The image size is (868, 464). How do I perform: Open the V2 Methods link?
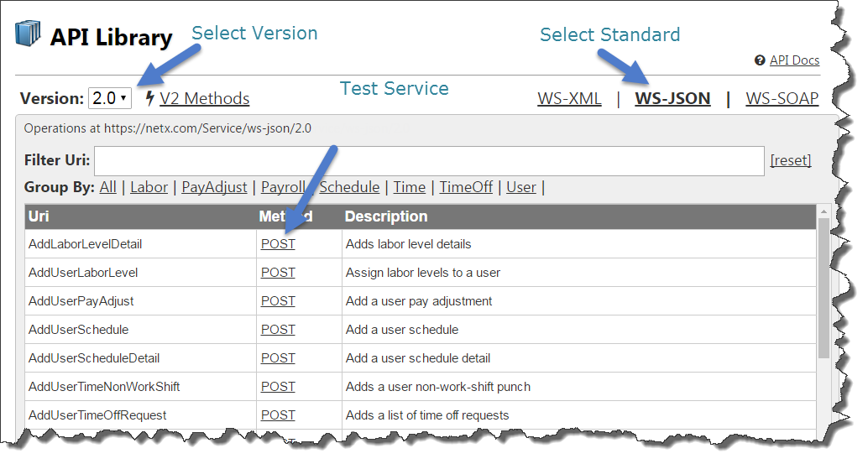[x=204, y=98]
